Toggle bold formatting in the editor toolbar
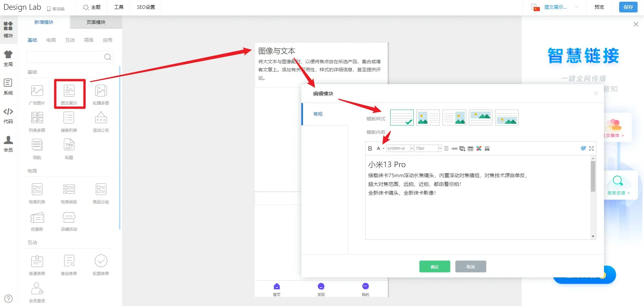This screenshot has height=306, width=644. tap(370, 148)
